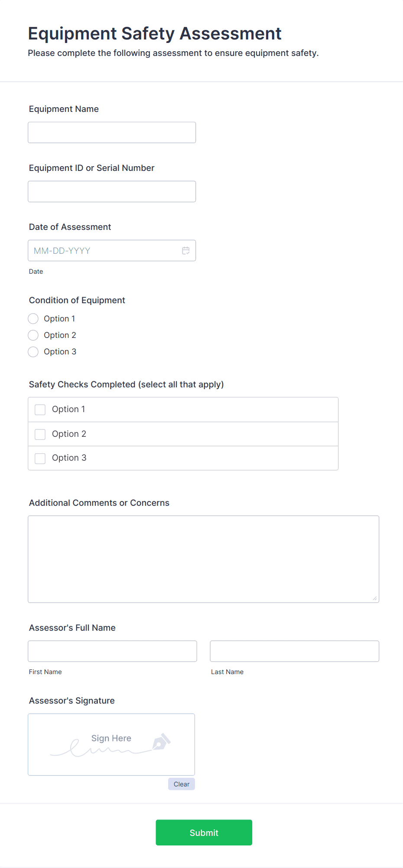Image resolution: width=403 pixels, height=868 pixels.
Task: Click the Last Name input field
Action: 294,651
